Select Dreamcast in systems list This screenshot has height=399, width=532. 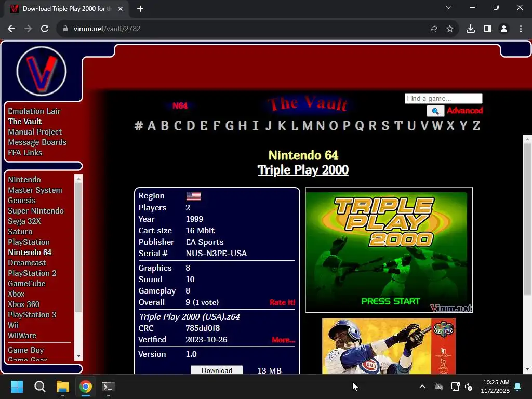(27, 263)
